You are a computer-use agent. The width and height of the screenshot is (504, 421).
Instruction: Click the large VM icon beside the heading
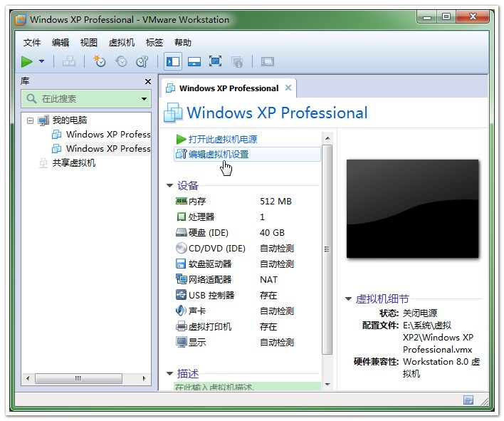(173, 113)
